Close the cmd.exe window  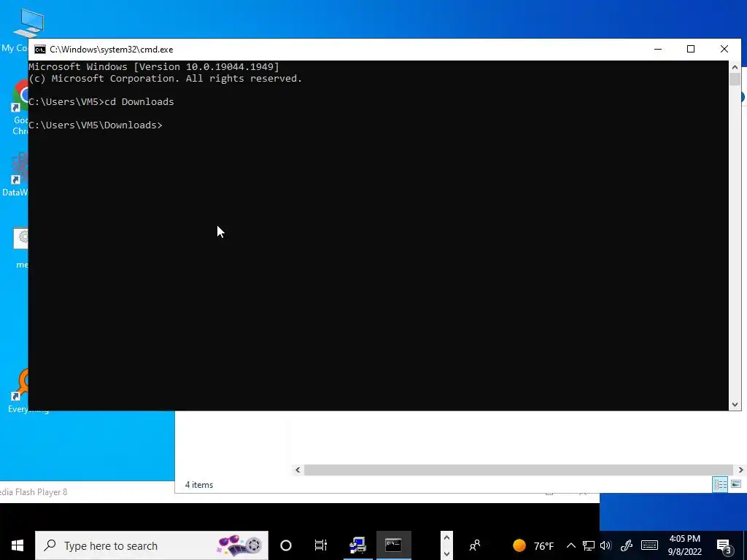(724, 49)
